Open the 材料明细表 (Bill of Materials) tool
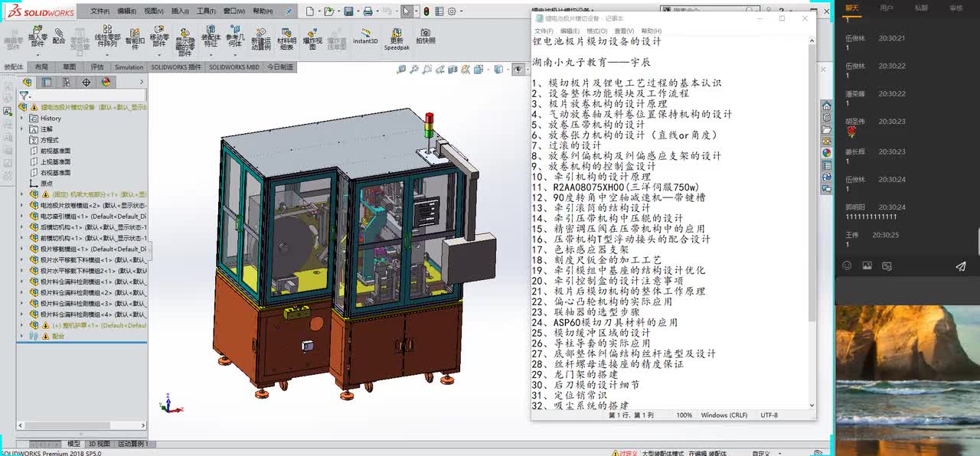Viewport: 980px width, 456px height. coord(286,38)
